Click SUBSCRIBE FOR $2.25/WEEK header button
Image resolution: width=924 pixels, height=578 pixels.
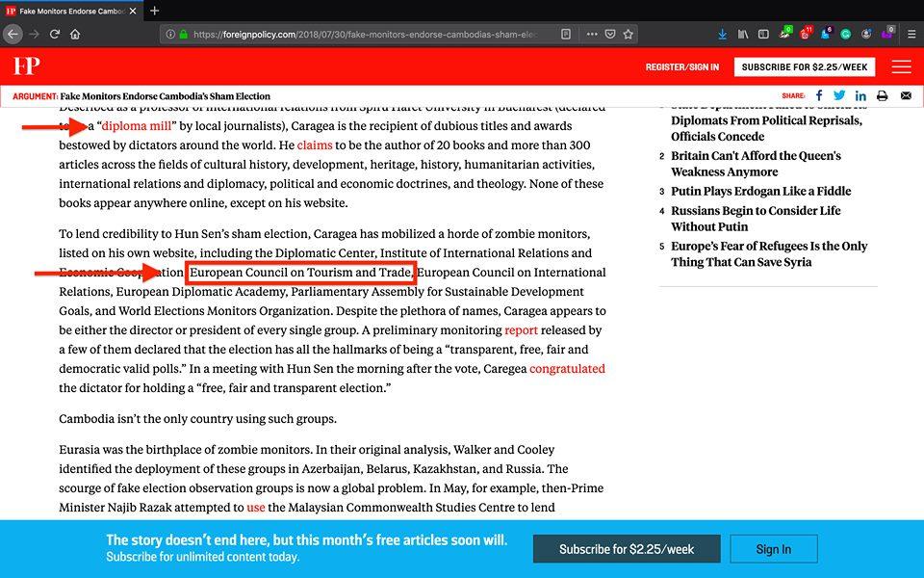(x=805, y=67)
